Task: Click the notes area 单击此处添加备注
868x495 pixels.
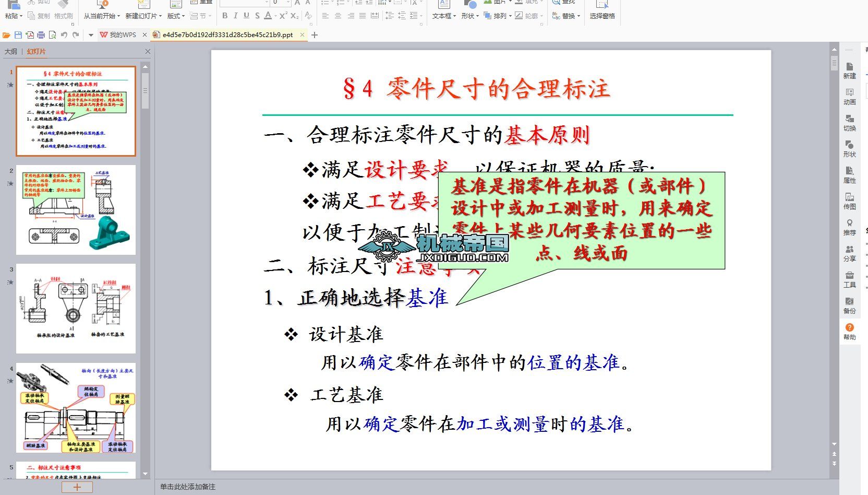Action: point(188,487)
